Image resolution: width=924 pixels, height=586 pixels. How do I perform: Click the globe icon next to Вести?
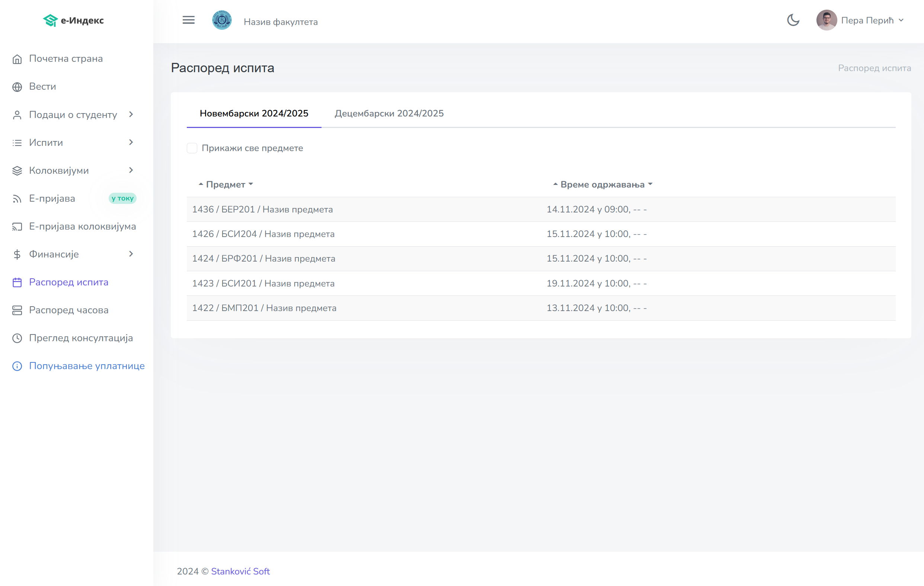pyautogui.click(x=17, y=87)
